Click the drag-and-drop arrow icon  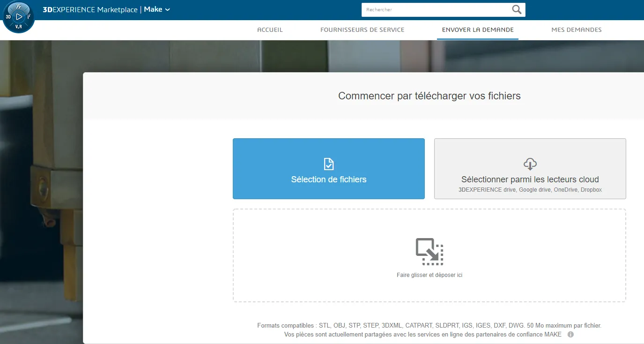pos(429,252)
